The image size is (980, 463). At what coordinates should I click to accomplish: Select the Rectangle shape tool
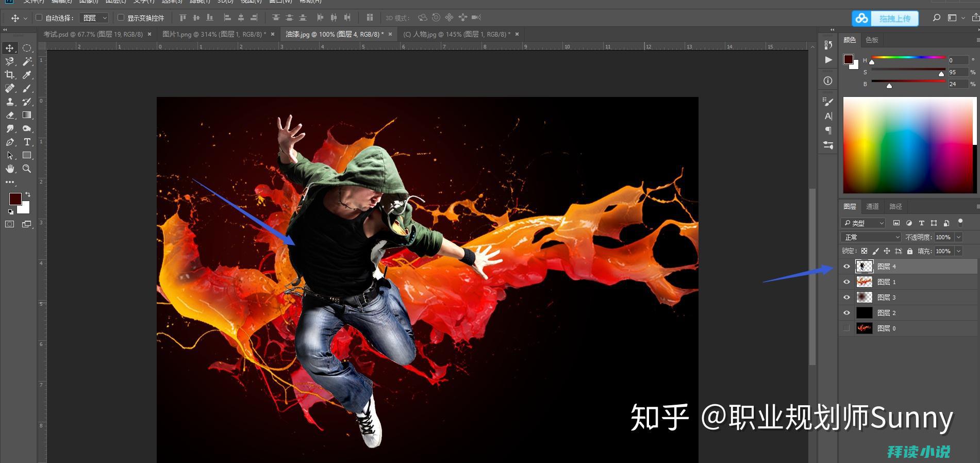pyautogui.click(x=27, y=155)
